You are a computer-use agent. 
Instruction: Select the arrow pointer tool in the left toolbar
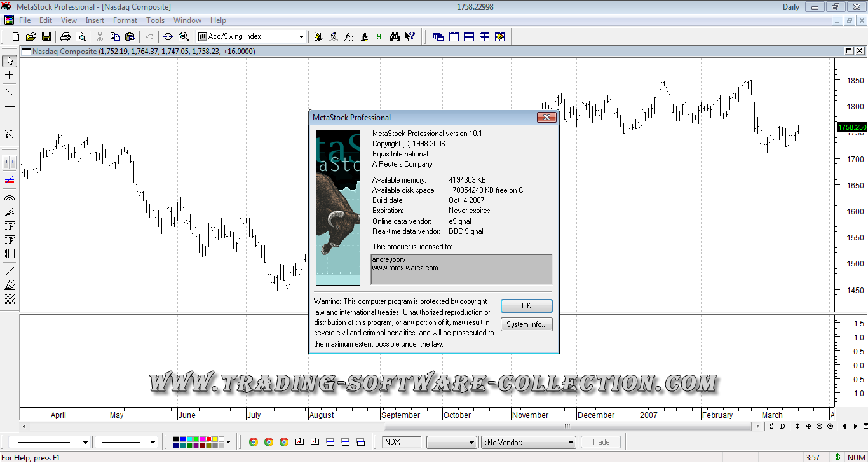point(10,61)
